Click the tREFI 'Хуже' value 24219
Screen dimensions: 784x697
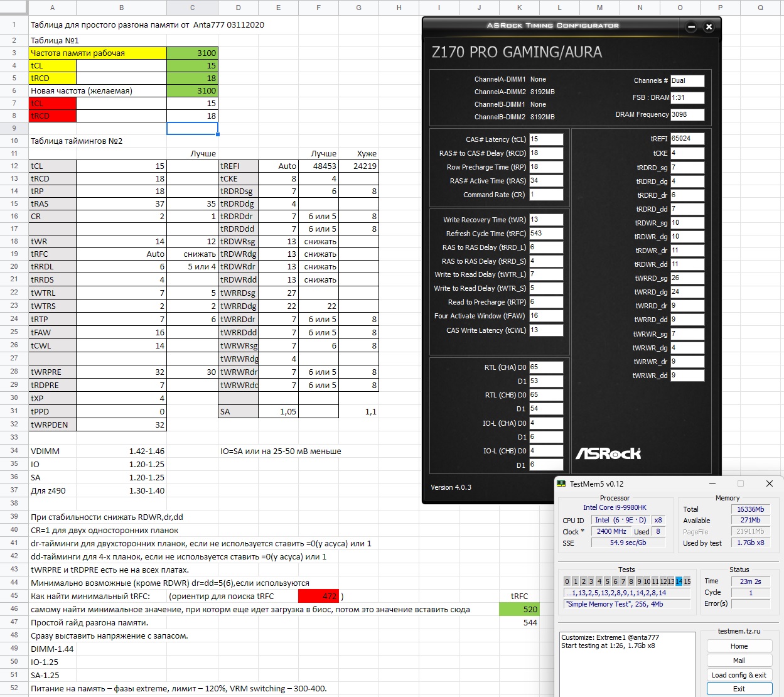[x=358, y=166]
